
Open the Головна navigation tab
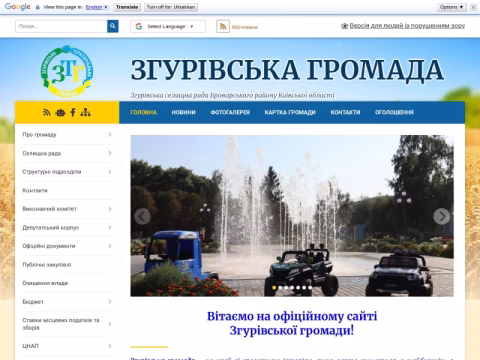click(144, 112)
